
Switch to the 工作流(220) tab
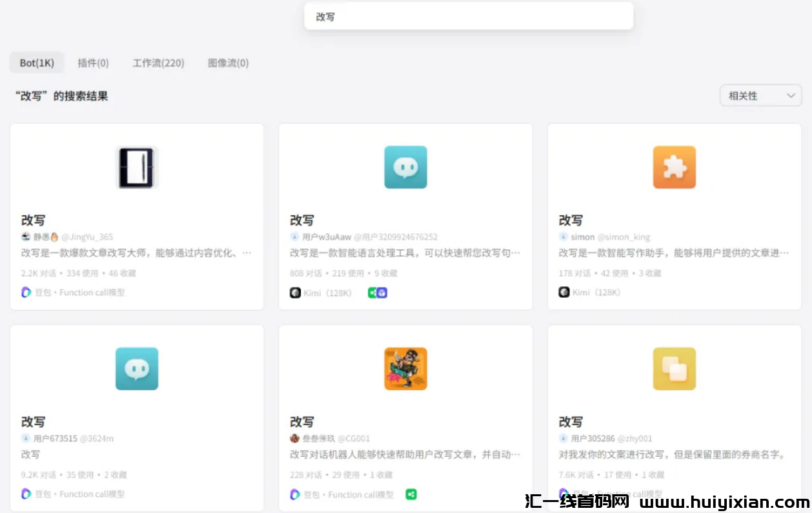coord(158,63)
